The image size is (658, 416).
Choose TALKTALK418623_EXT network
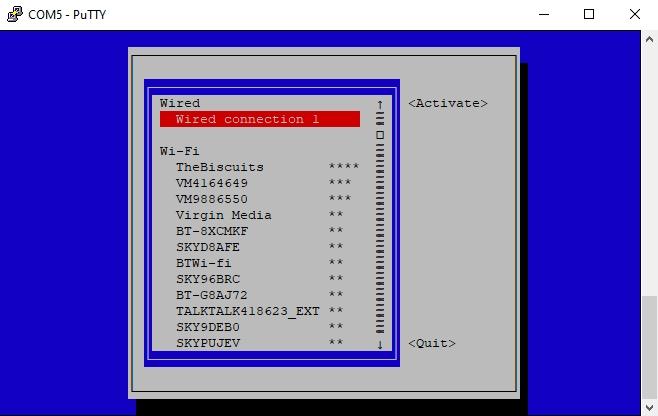click(260, 311)
